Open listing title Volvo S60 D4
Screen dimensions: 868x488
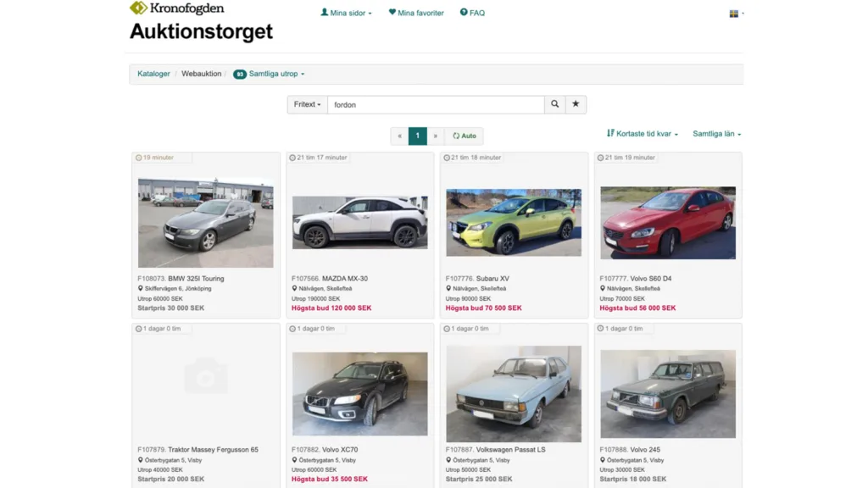pyautogui.click(x=650, y=278)
